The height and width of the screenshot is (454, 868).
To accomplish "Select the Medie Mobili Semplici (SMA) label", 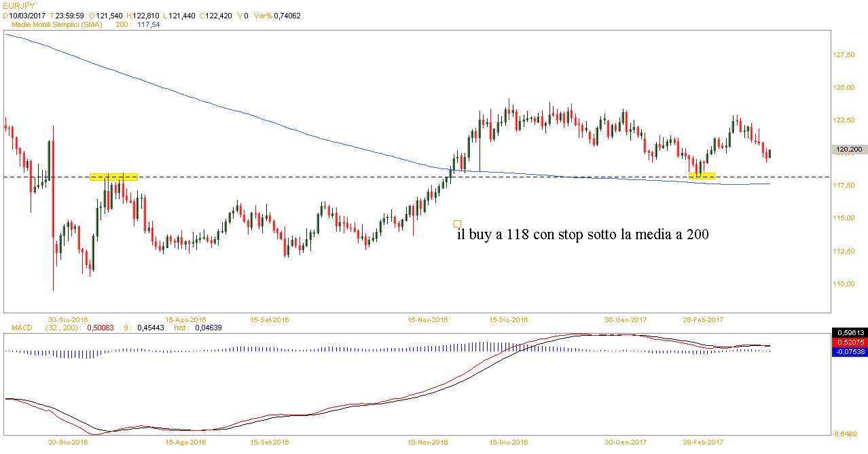I will coord(56,24).
